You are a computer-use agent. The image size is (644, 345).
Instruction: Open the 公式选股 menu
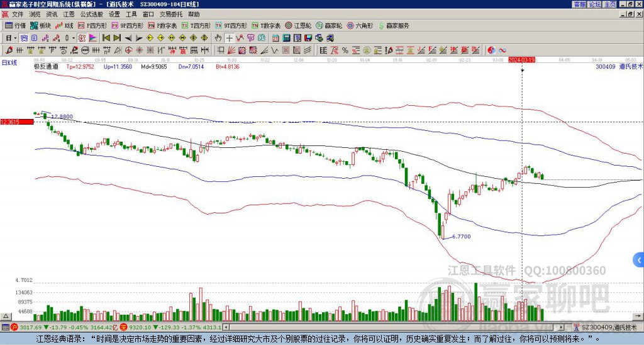click(x=92, y=14)
